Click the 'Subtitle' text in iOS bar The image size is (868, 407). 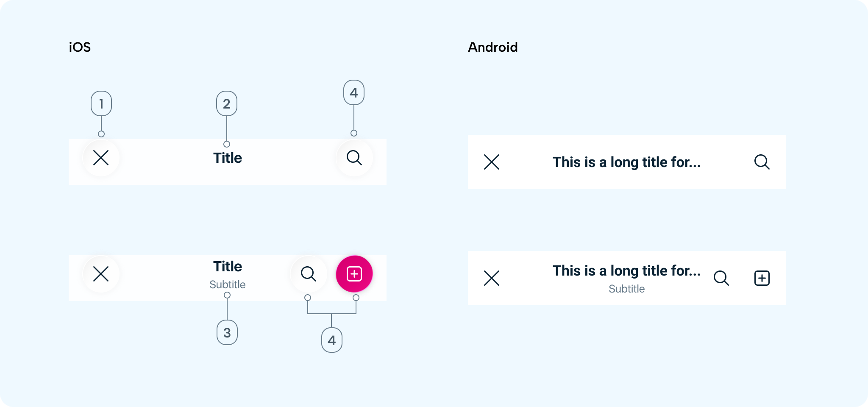pyautogui.click(x=228, y=284)
